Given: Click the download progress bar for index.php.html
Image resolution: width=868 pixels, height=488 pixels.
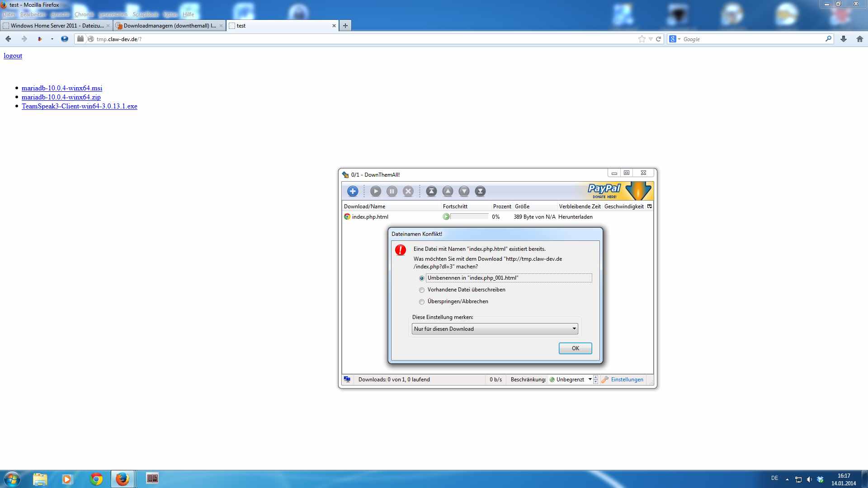Looking at the screenshot, I should point(468,217).
